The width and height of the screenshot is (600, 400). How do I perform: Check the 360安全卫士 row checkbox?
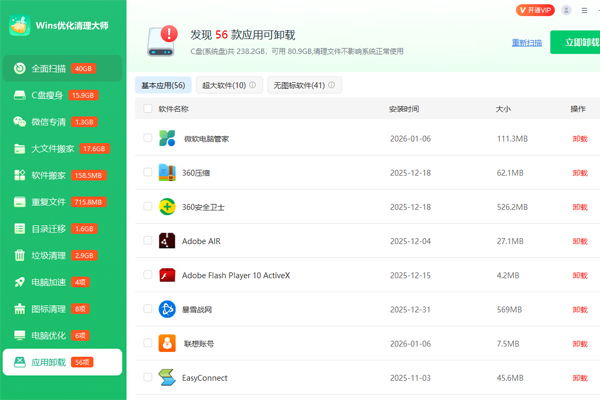pyautogui.click(x=148, y=206)
